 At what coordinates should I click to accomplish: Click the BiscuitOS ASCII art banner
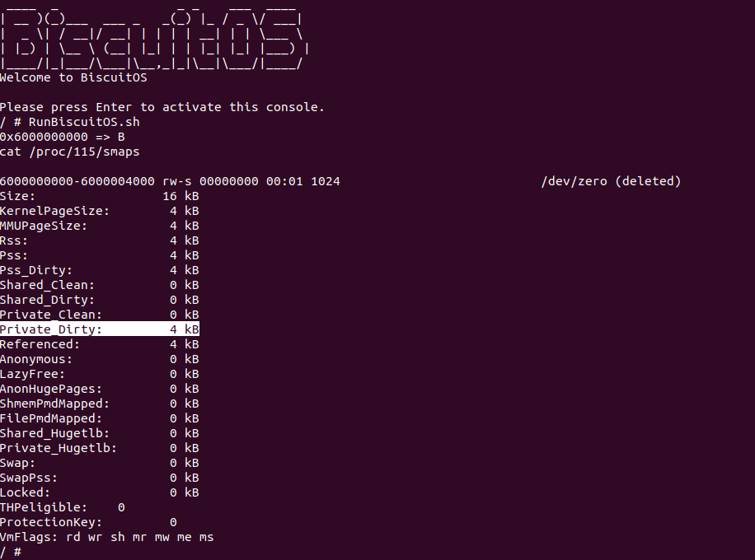coord(152,37)
